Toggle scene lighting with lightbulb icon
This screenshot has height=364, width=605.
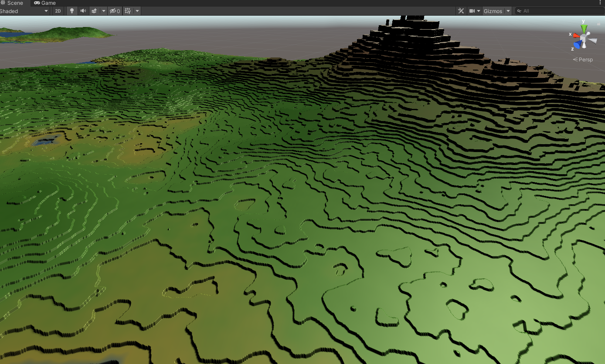pyautogui.click(x=72, y=11)
